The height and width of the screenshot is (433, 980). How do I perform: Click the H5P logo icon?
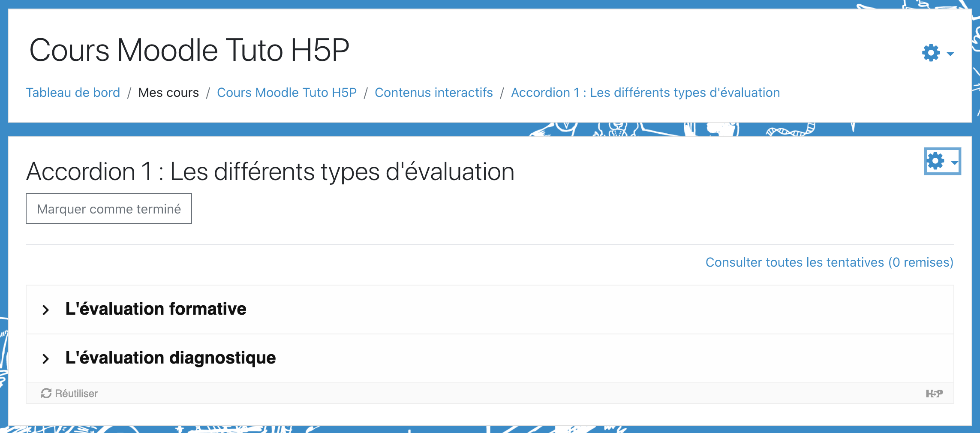tap(934, 394)
